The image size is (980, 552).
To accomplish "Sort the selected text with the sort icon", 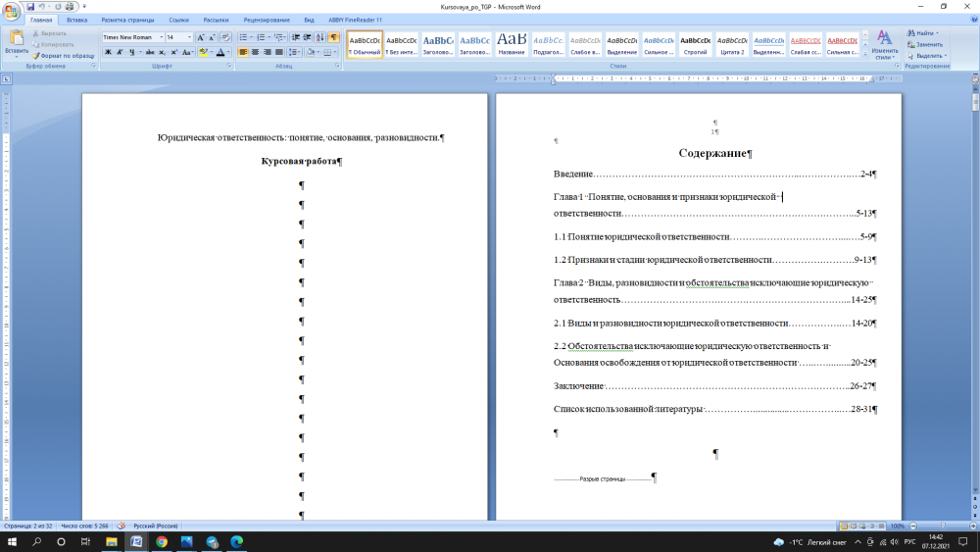I will (318, 37).
